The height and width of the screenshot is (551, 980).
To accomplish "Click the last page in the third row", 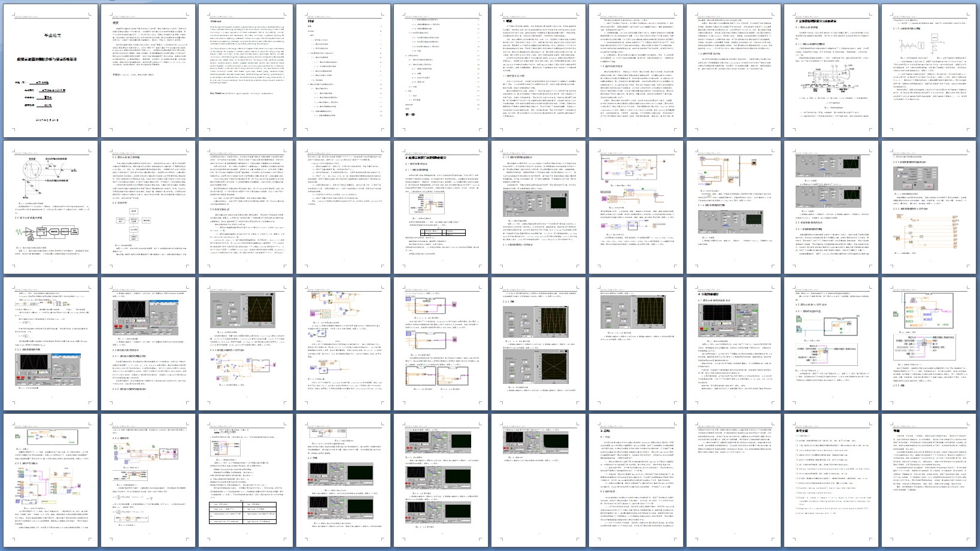I will tap(929, 343).
